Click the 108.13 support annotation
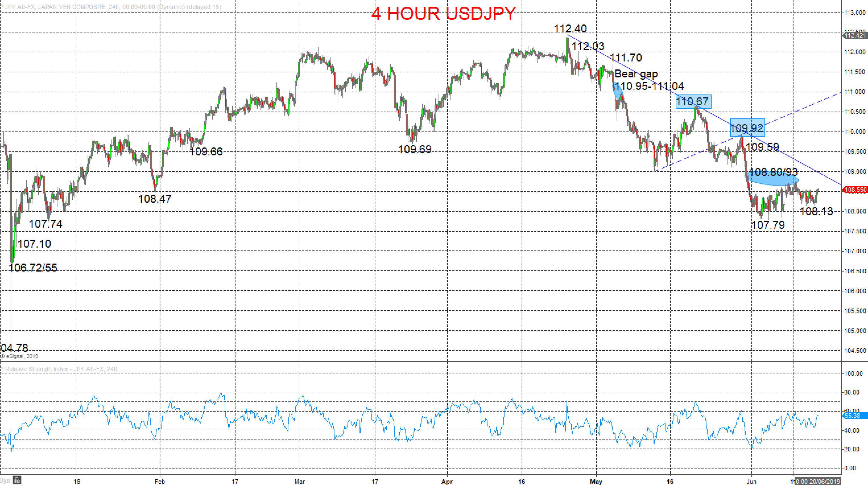The image size is (868, 485). pyautogui.click(x=816, y=211)
